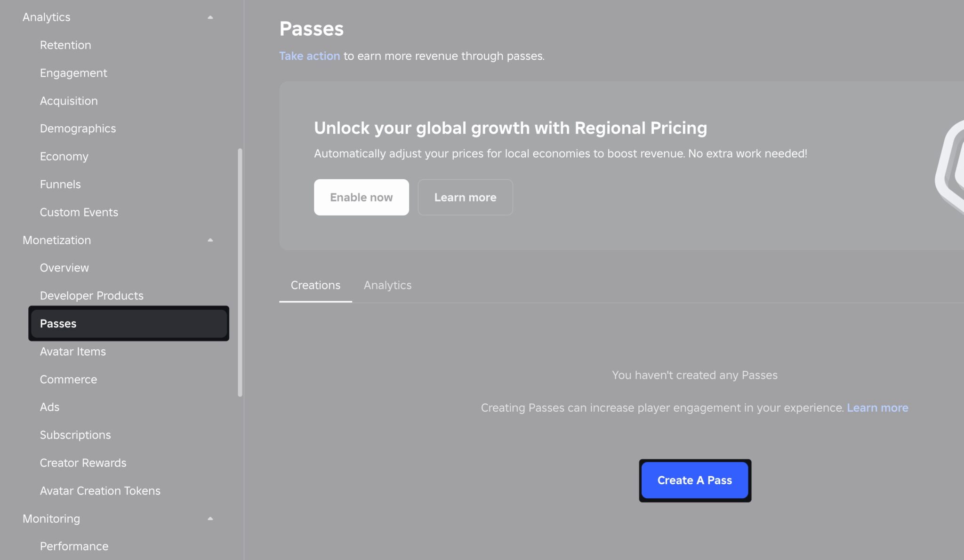Image resolution: width=964 pixels, height=560 pixels.
Task: View the Creator Rewards page
Action: tap(83, 463)
